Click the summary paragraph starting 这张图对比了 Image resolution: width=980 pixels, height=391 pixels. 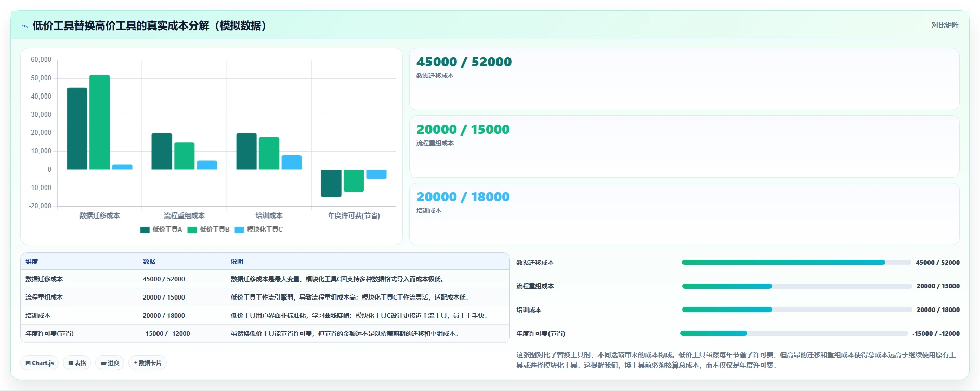coord(736,360)
